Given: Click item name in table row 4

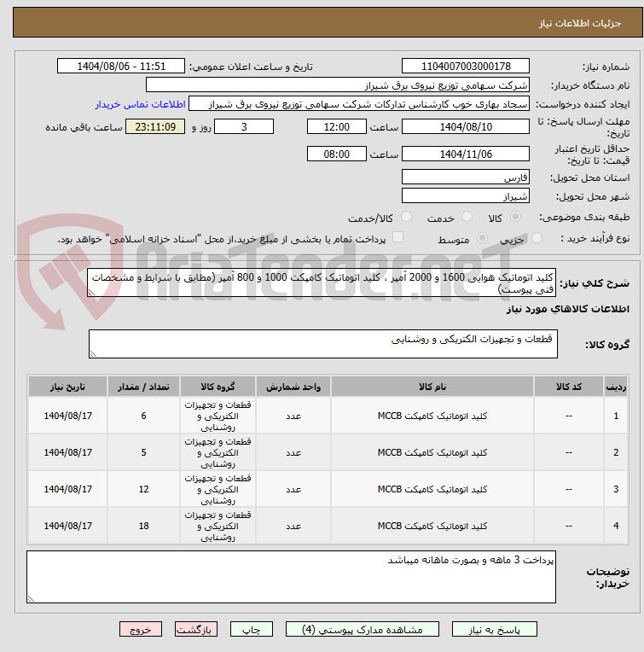Looking at the screenshot, I should pos(432,526).
